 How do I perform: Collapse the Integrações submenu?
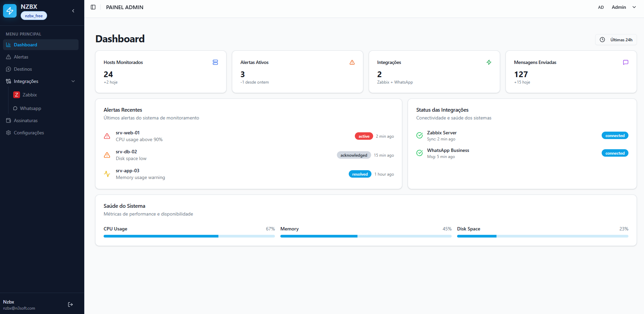(x=73, y=81)
